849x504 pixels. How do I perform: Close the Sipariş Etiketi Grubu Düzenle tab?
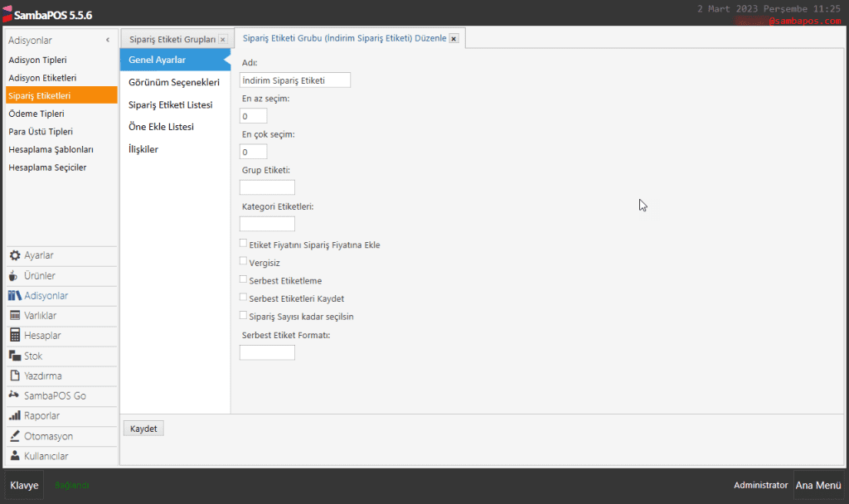coord(454,39)
